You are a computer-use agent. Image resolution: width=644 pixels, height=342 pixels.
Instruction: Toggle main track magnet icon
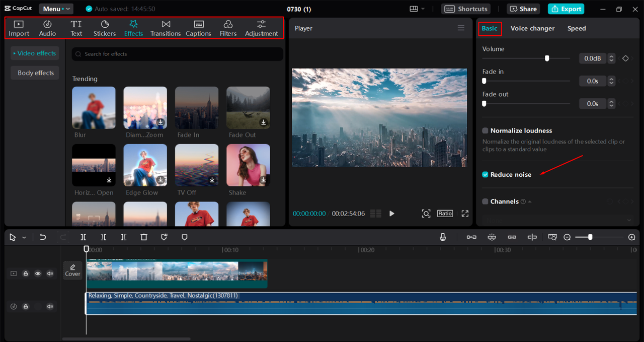(471, 237)
